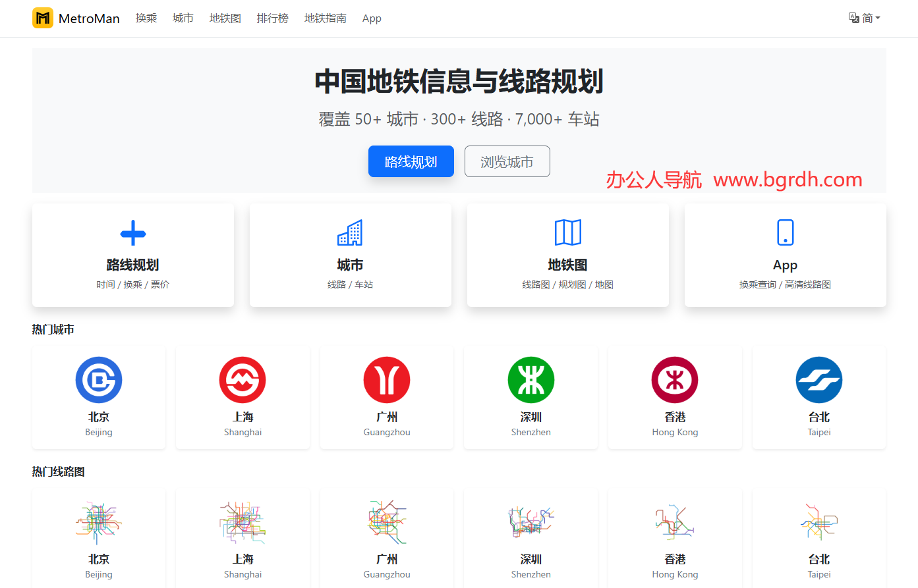Select the Shanghai metro logo
Viewport: 918px width, 588px height.
coord(243,380)
